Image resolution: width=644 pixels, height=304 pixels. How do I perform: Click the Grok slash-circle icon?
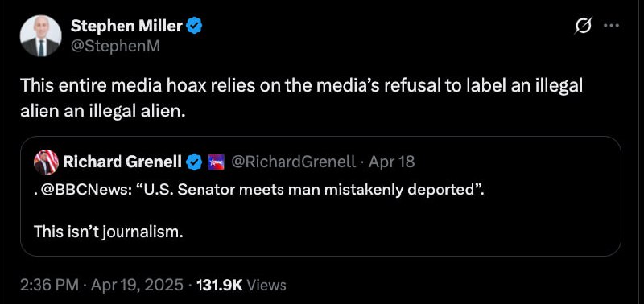tap(584, 27)
